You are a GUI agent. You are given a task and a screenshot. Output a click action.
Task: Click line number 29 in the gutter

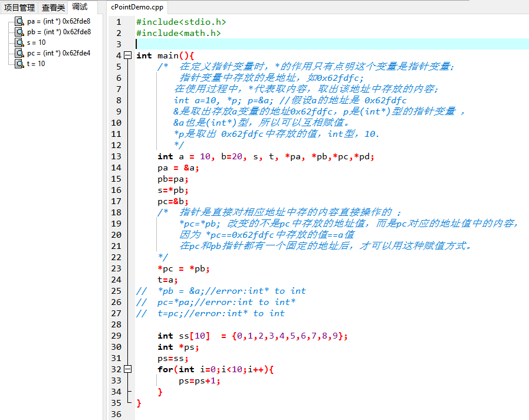(116, 336)
